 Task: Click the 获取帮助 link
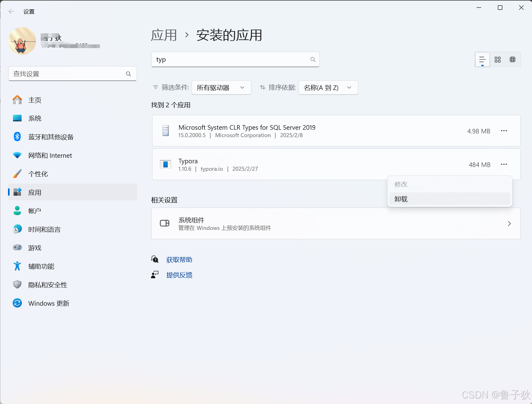[179, 260]
